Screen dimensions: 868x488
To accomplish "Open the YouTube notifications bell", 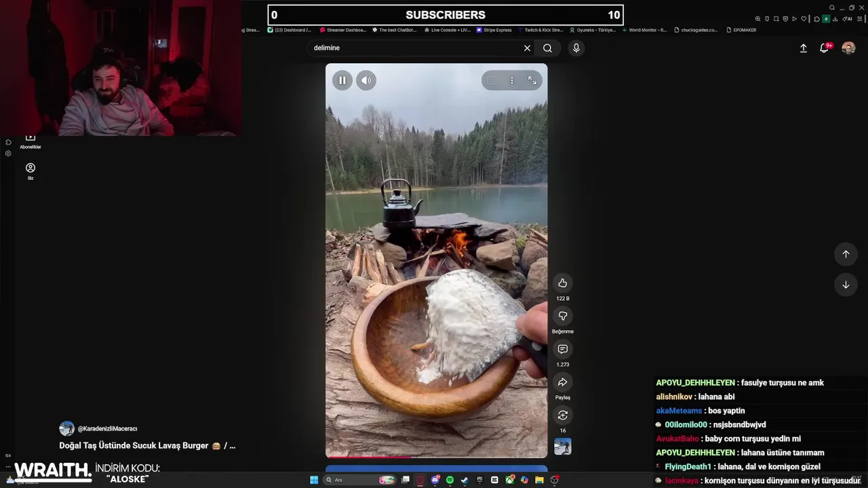I will 825,48.
